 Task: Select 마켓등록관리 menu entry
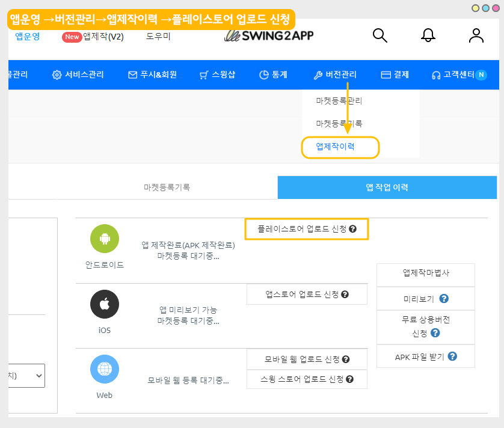coord(339,101)
